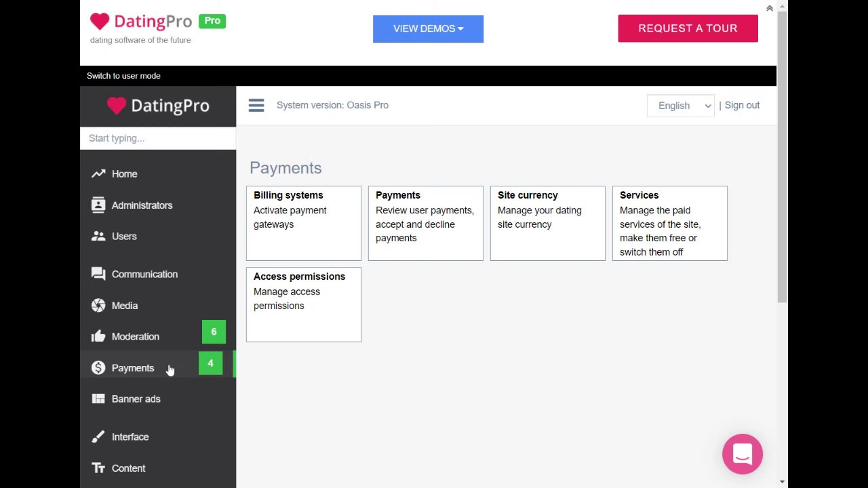This screenshot has height=488, width=868.
Task: Click the Sign out link
Action: [x=742, y=105]
